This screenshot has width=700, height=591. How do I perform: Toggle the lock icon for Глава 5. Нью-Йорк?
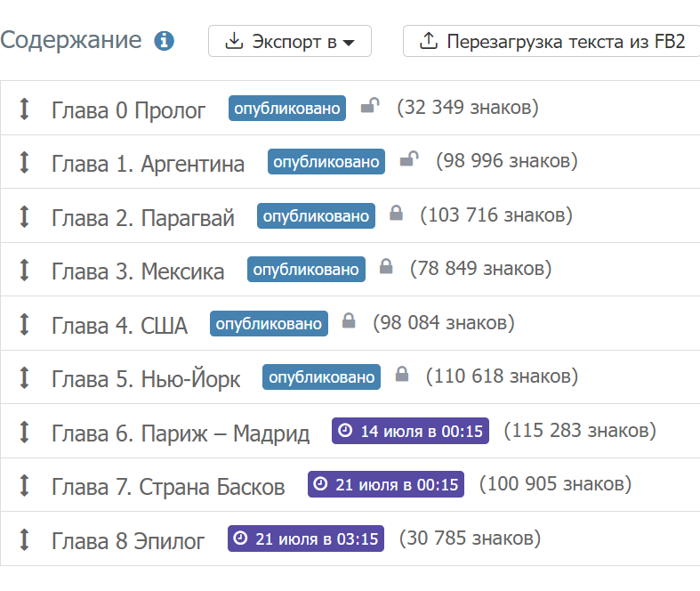pyautogui.click(x=402, y=376)
